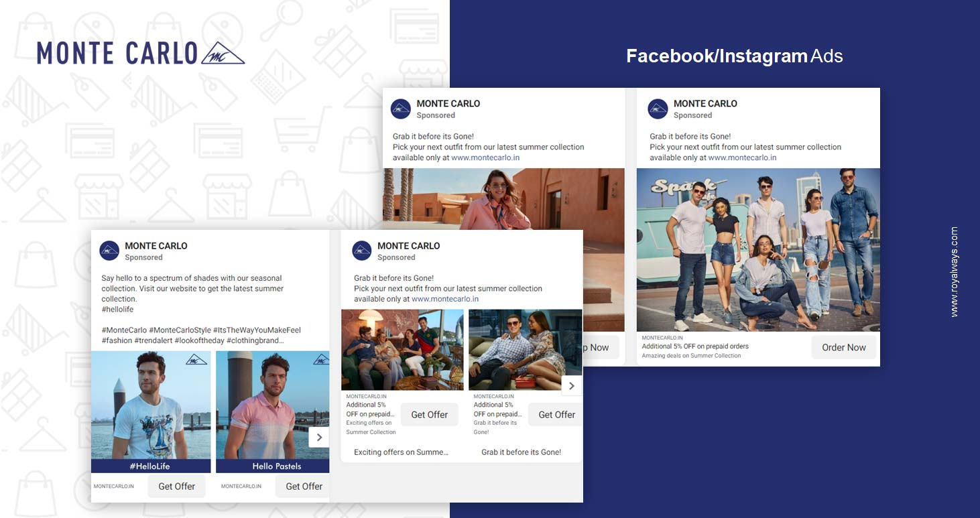Advance the carousel using arrow on sofa couple image
The width and height of the screenshot is (980, 518).
(571, 386)
